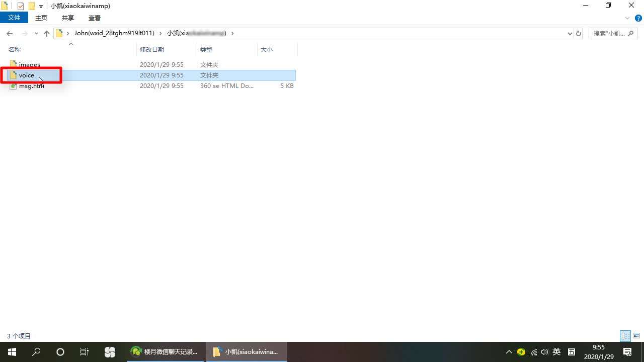Switch to 楼月微信聊天记录 taskbar window
Viewport: 644px width, 362px height.
[165, 352]
